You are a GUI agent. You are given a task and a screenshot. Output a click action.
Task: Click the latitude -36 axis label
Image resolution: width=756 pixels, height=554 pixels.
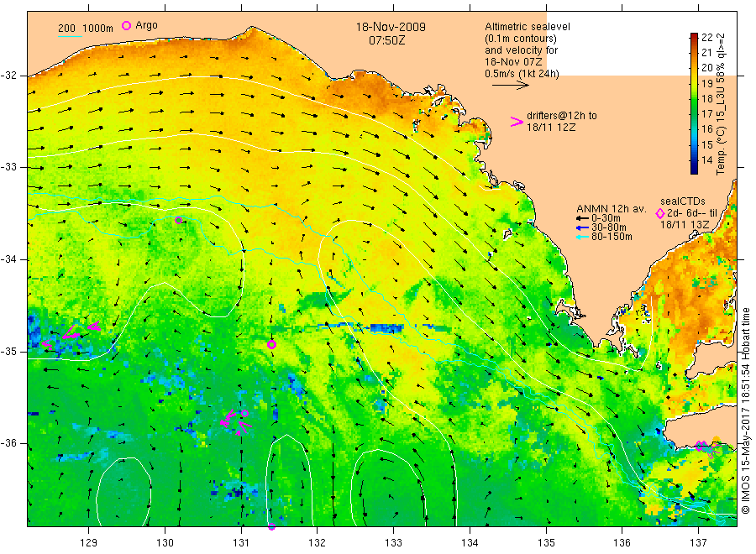9,443
